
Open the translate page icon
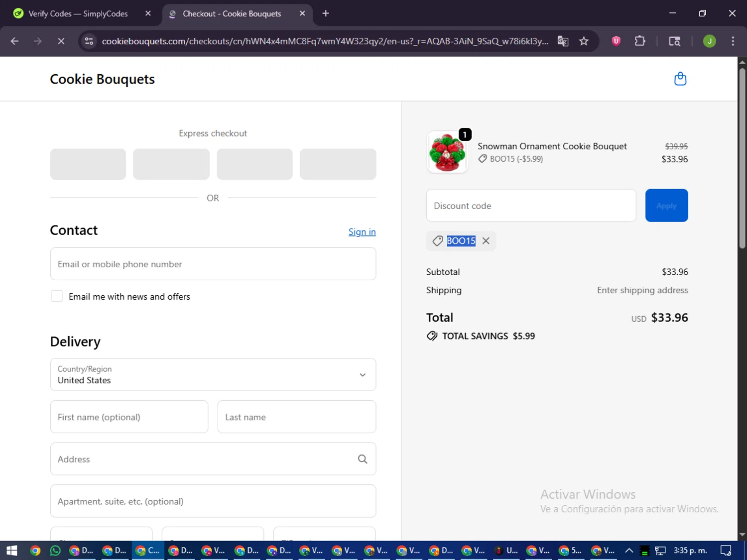click(x=563, y=41)
